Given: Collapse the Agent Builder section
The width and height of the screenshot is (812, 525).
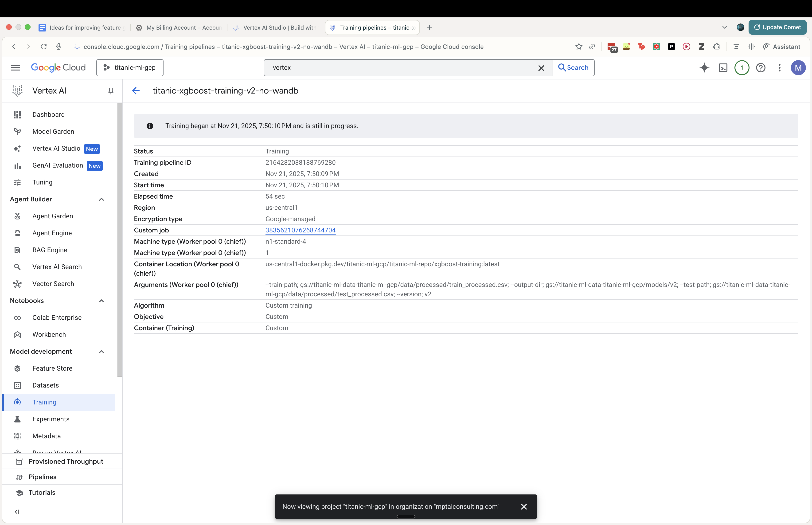Looking at the screenshot, I should point(101,199).
